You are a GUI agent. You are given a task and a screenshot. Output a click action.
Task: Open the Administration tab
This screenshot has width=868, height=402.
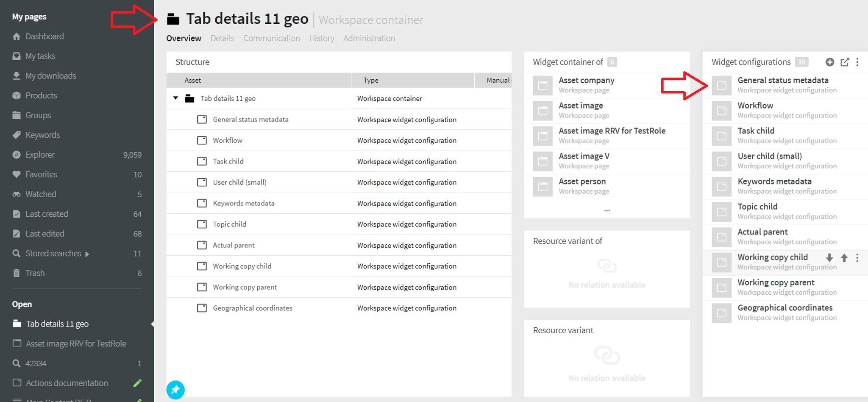369,38
